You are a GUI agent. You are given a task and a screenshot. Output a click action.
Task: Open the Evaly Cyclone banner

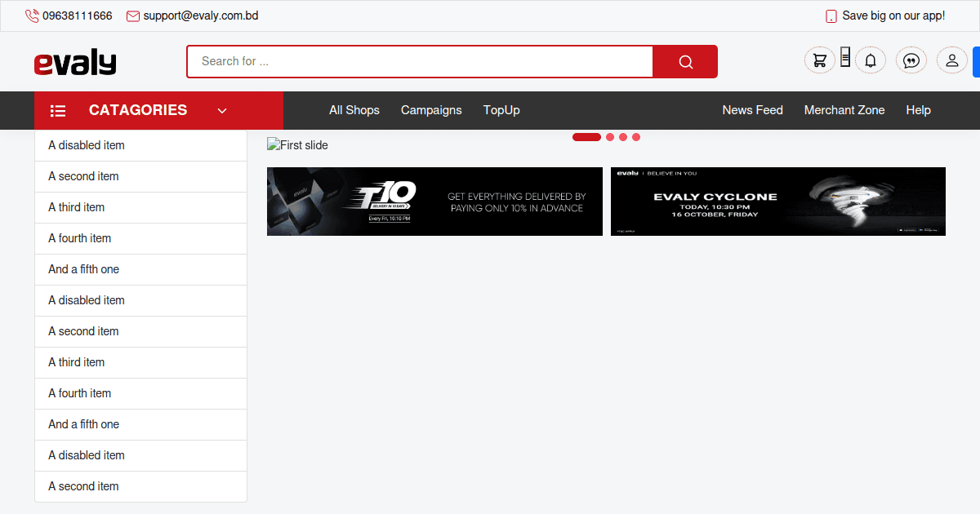(x=777, y=202)
